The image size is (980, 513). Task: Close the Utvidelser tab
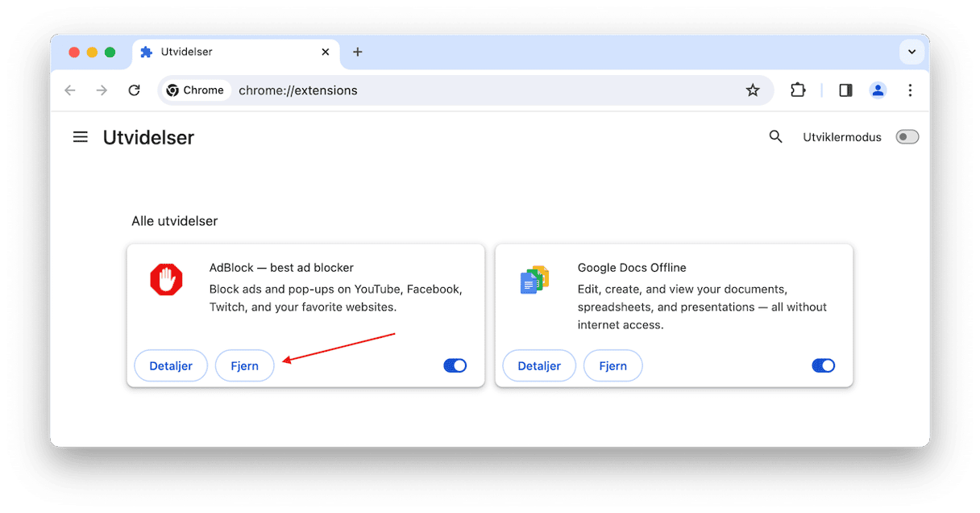[x=326, y=52]
